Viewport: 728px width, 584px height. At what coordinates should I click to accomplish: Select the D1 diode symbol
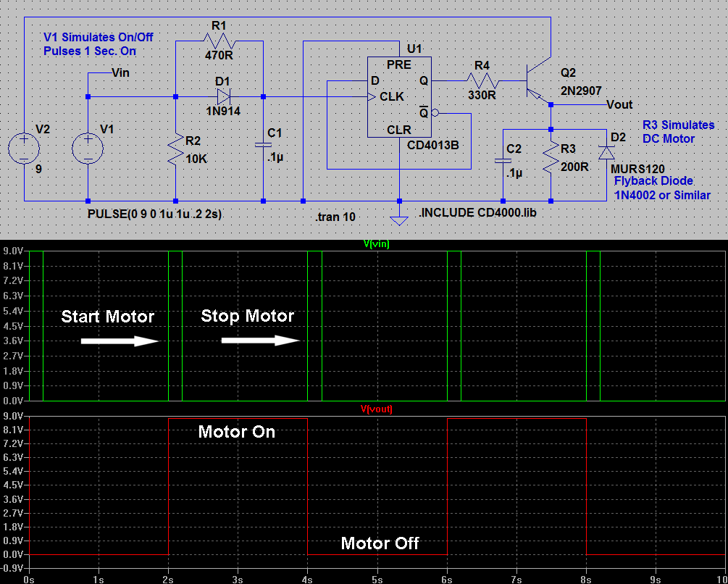[224, 96]
